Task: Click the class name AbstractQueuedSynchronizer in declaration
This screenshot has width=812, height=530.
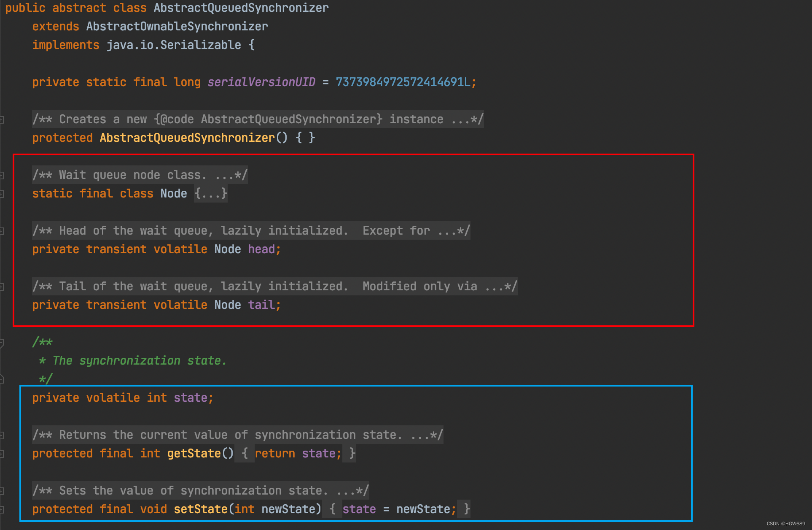Action: click(241, 8)
